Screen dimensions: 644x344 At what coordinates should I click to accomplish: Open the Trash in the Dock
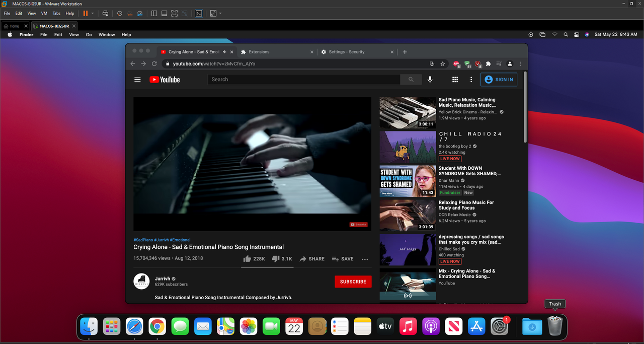pyautogui.click(x=555, y=326)
